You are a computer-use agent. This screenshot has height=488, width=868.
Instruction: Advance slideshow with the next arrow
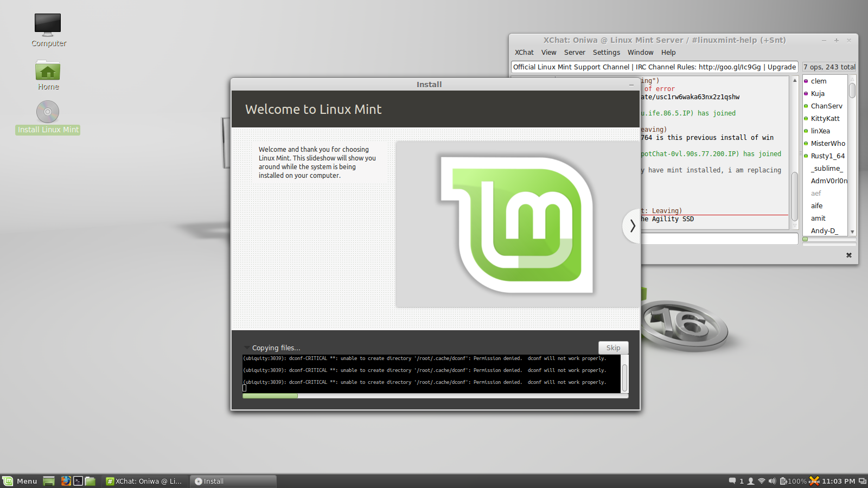632,226
